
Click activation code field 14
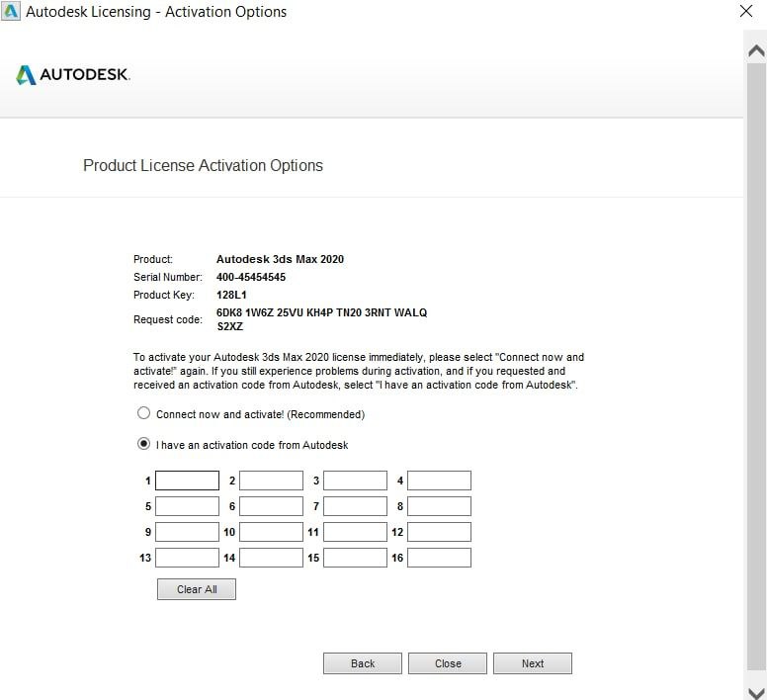tap(271, 558)
